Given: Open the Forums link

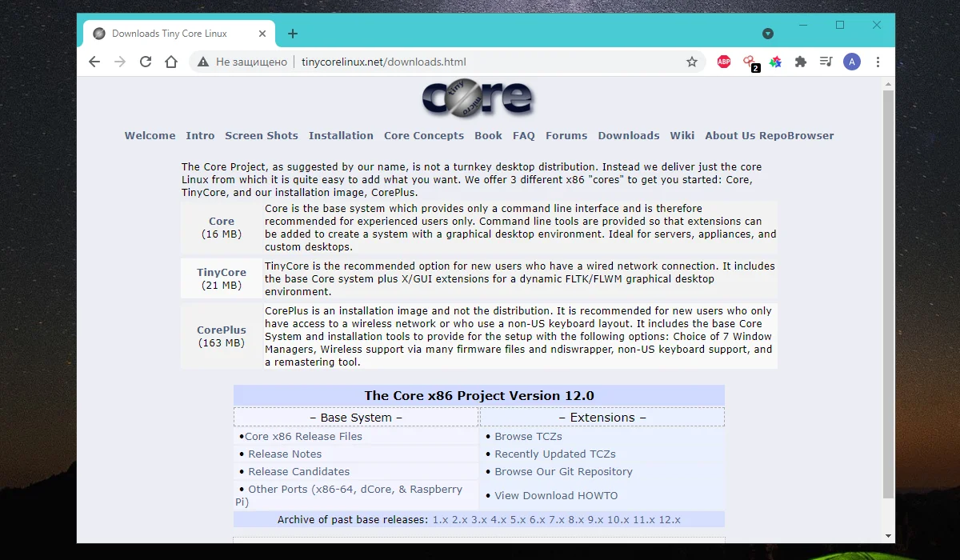Looking at the screenshot, I should coord(566,136).
